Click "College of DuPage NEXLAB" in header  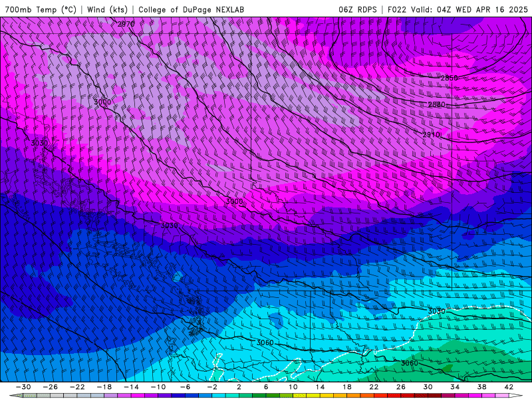tap(191, 9)
